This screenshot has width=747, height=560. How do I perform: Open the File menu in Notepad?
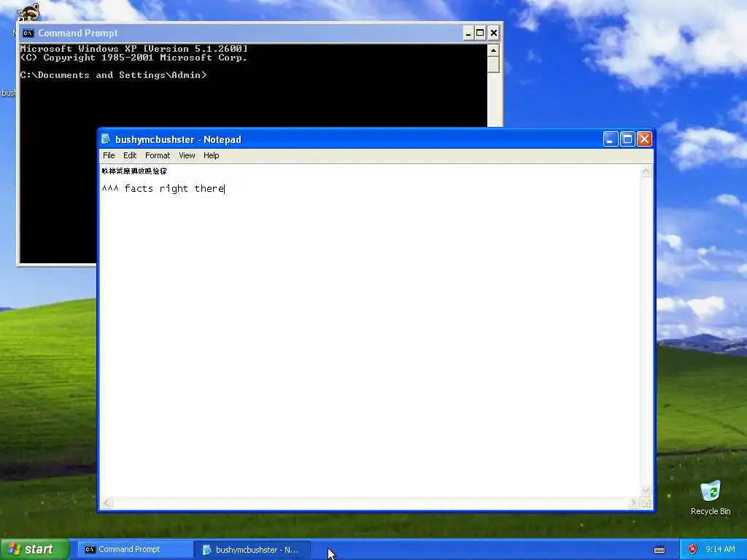109,155
